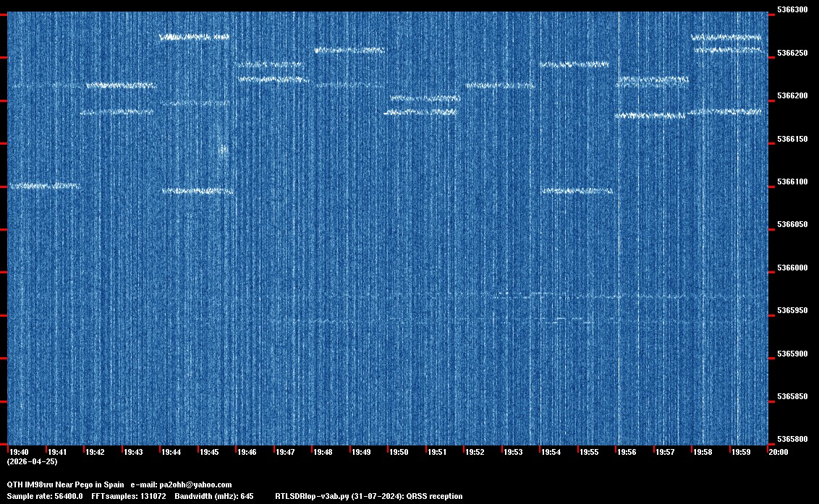Click the 19:57 time axis label
The image size is (819, 504).
click(665, 452)
